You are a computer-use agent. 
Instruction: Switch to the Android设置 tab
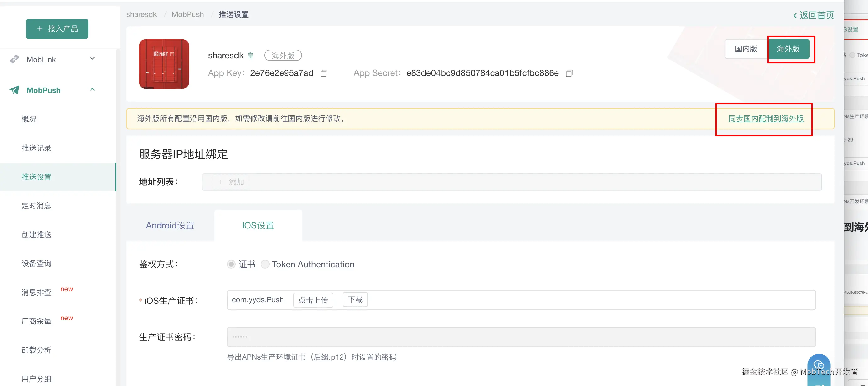(x=170, y=225)
